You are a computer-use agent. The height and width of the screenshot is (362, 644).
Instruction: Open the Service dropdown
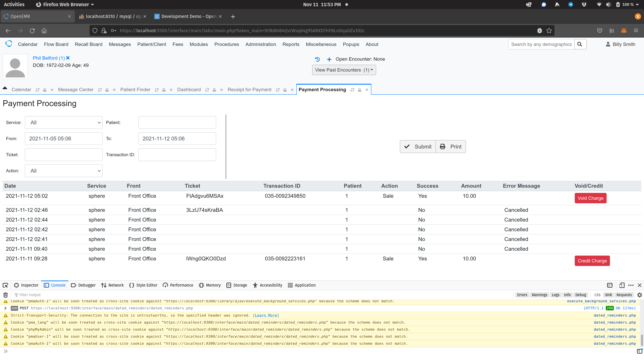tap(64, 122)
